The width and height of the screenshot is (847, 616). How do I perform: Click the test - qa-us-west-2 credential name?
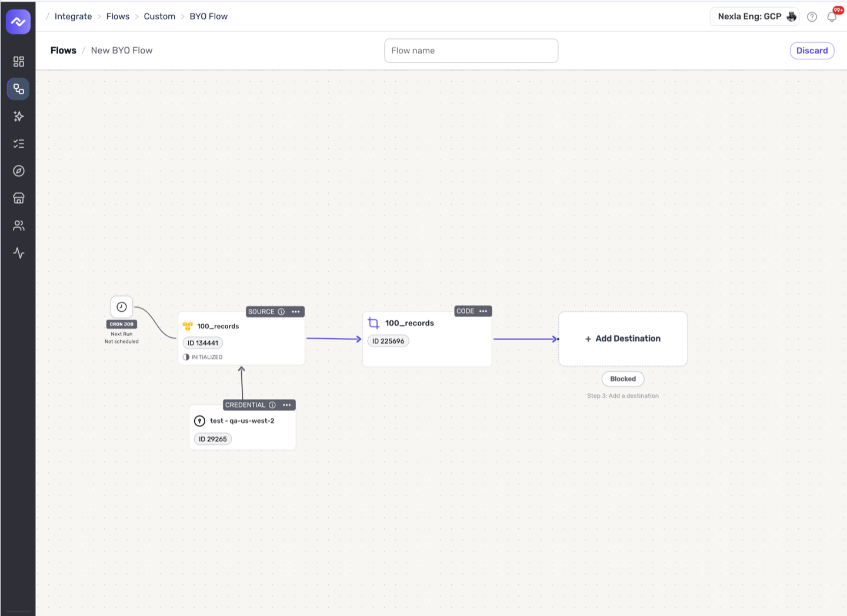[x=242, y=421]
